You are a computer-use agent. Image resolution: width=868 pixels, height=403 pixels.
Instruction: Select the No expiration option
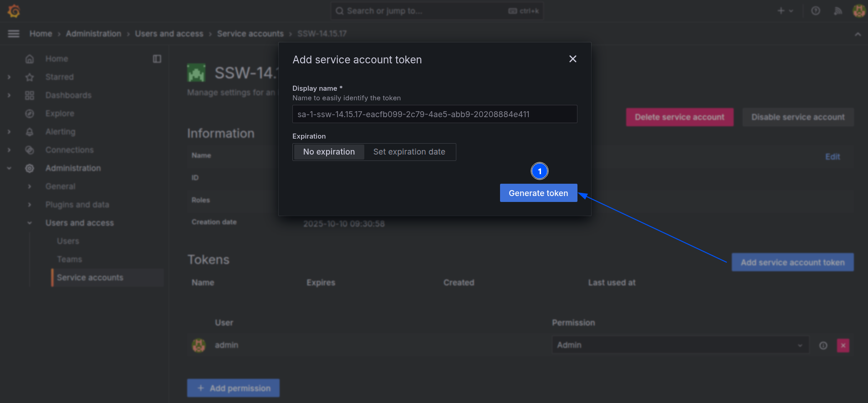pos(329,152)
